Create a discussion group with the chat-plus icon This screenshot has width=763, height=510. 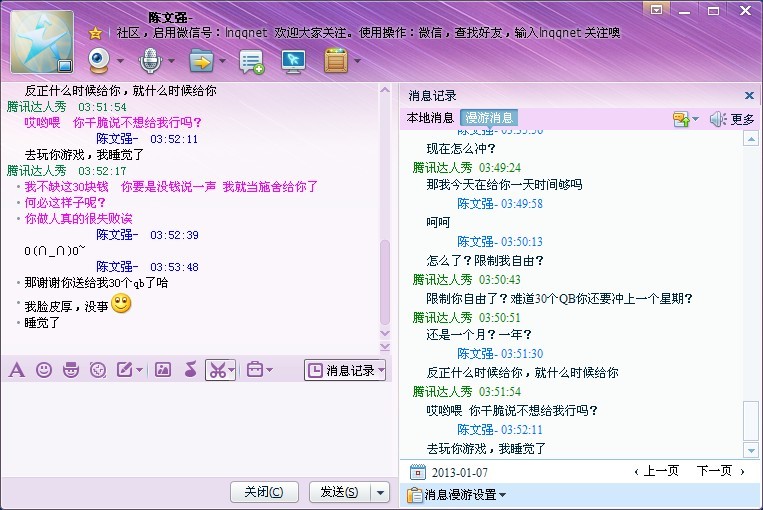251,62
